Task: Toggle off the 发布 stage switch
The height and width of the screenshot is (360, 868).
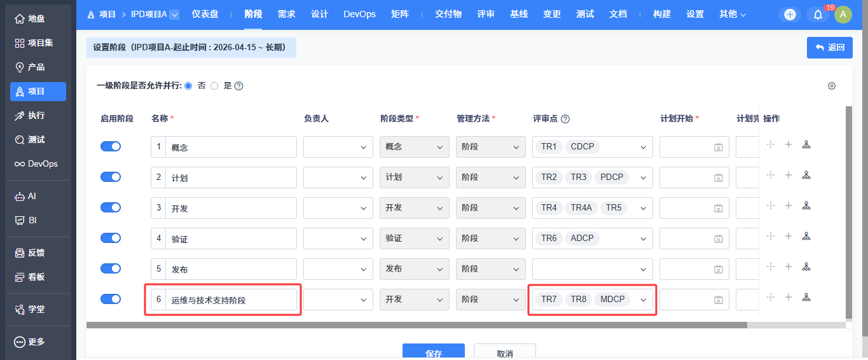Action: (111, 268)
